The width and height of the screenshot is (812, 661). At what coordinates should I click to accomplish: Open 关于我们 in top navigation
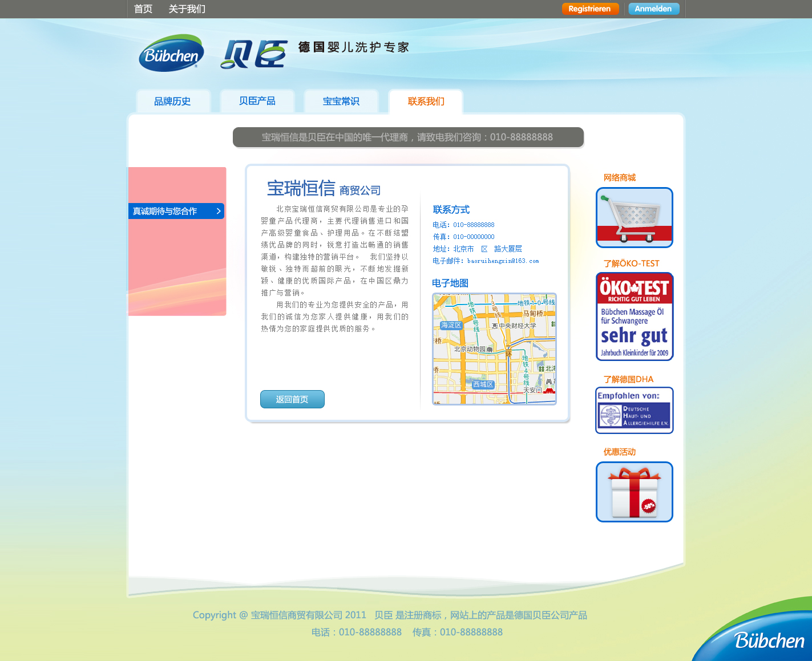(x=187, y=9)
